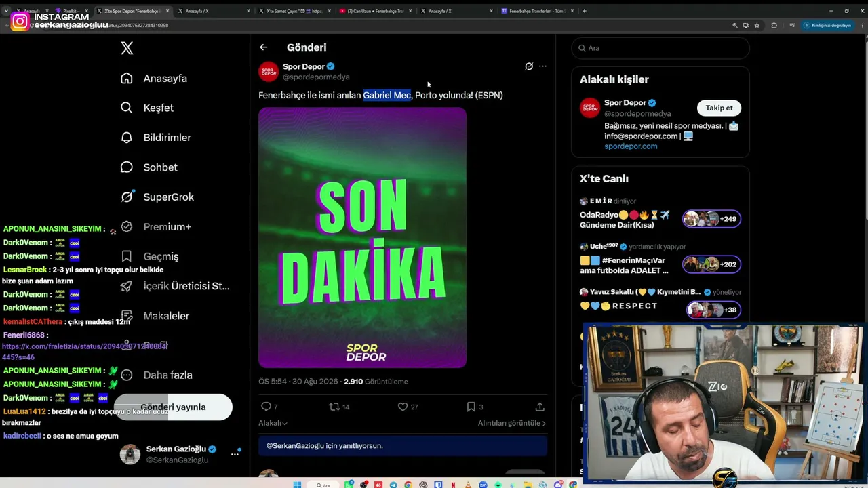The image size is (868, 488).
Task: Open VLC media player from the taskbar
Action: 467,485
